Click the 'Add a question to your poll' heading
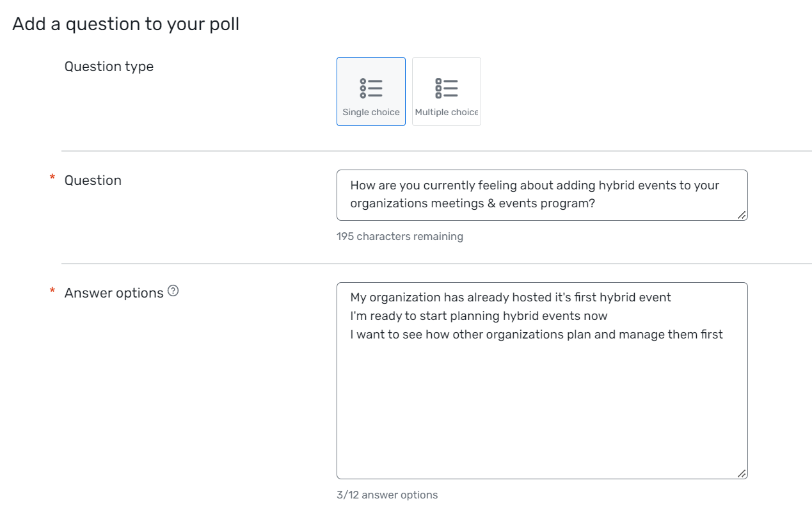The width and height of the screenshot is (812, 510). coord(125,24)
